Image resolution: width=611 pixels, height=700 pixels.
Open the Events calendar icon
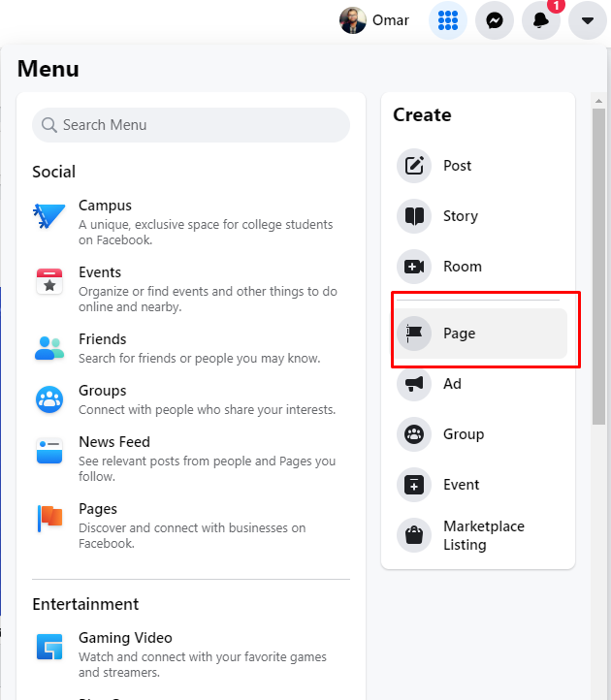click(x=49, y=281)
